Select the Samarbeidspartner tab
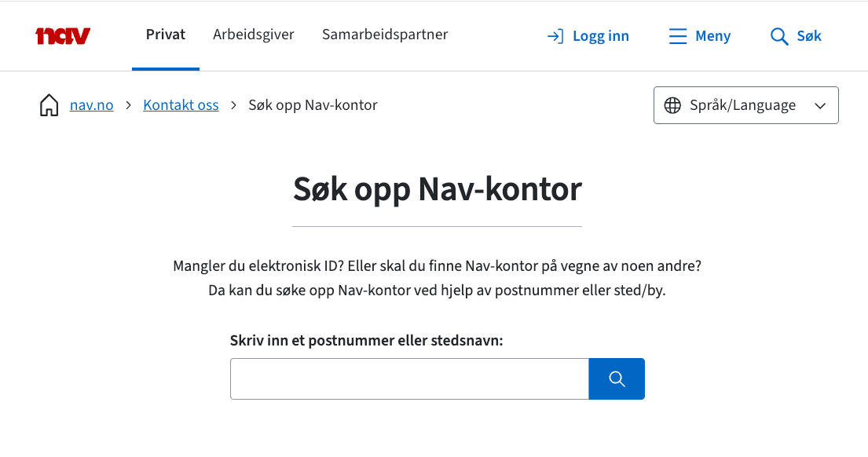Viewport: 868px width, 457px height. tap(384, 35)
